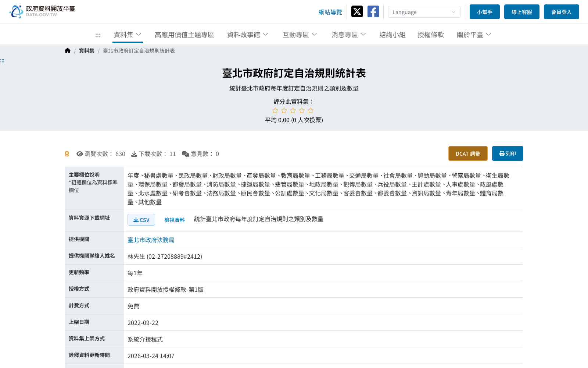Open the 網站導覽 link
Screen dimensions: 588x368
pyautogui.click(x=330, y=12)
